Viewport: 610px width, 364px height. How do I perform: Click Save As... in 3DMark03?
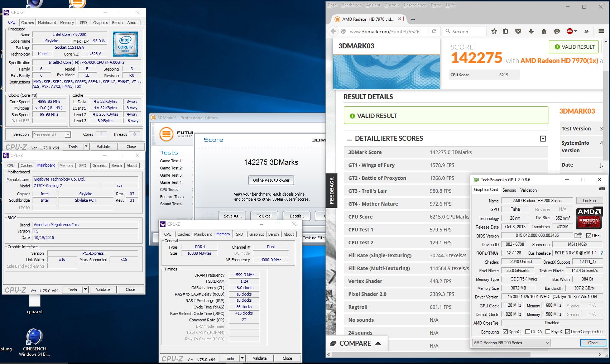pos(233,216)
